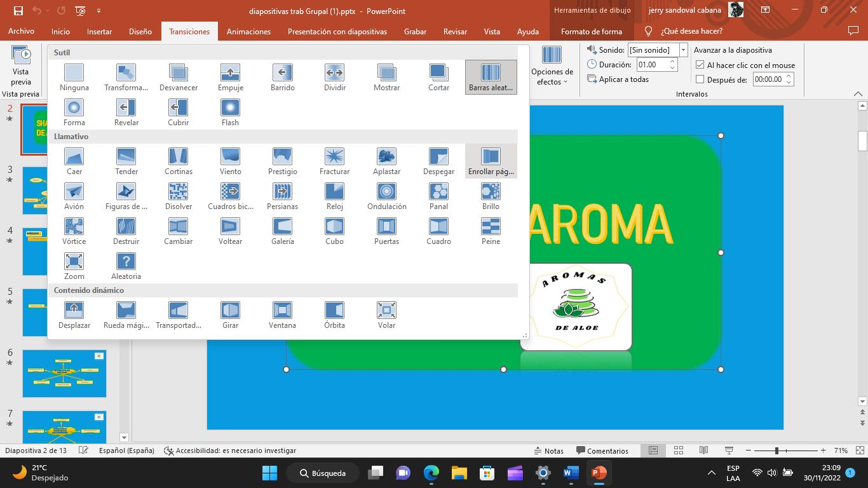Select the Dividir transition
This screenshot has width=868, height=488.
[x=335, y=78]
